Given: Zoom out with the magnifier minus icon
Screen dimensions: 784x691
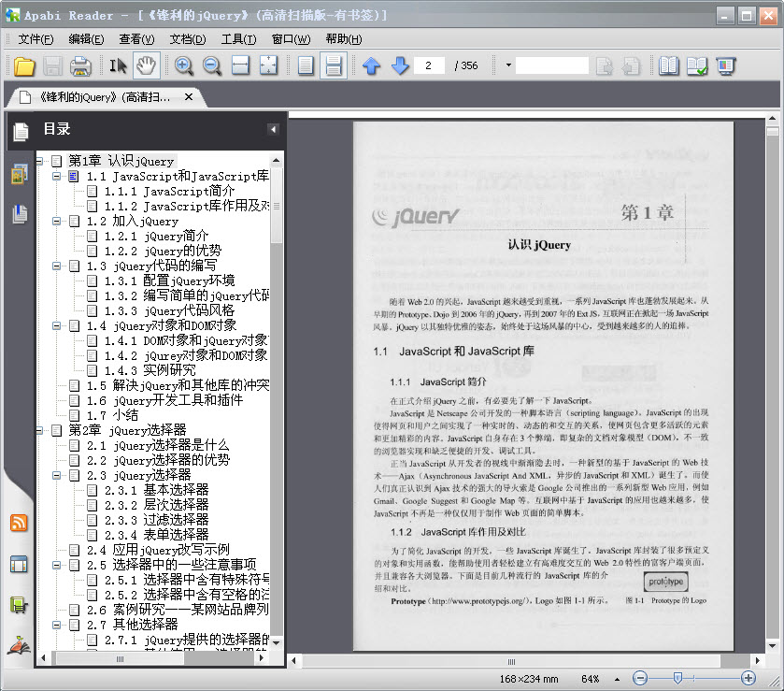Looking at the screenshot, I should tap(212, 66).
